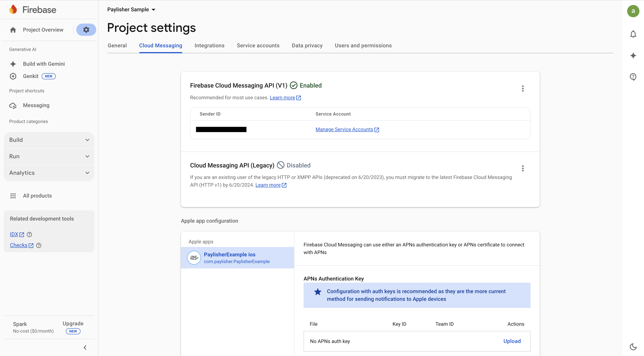Click the redacted Sender ID value
The width and height of the screenshot is (644, 356).
(x=221, y=130)
